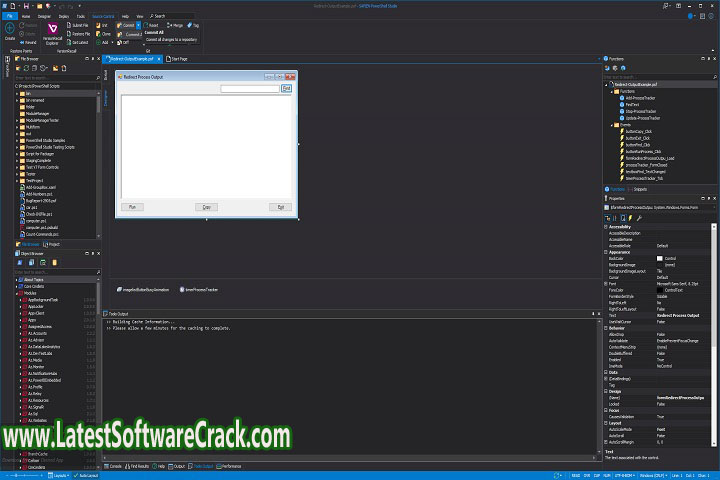
Task: Collapse the Accessibility property category
Action: click(x=606, y=227)
